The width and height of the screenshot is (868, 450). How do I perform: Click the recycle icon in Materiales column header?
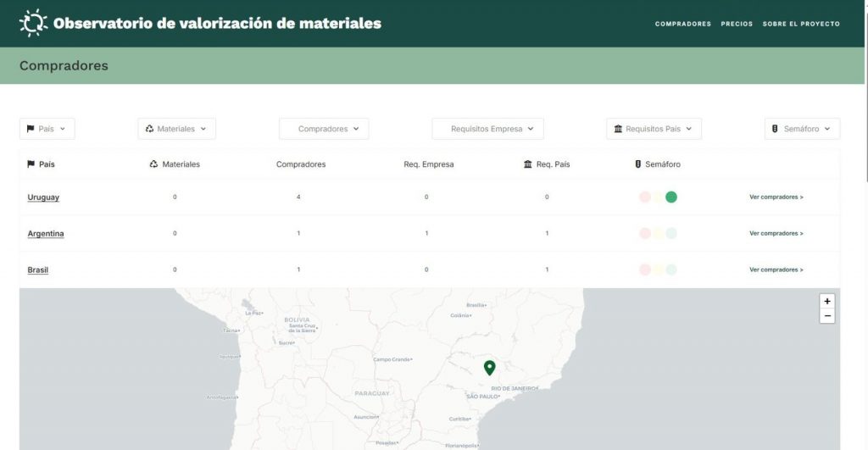click(153, 164)
